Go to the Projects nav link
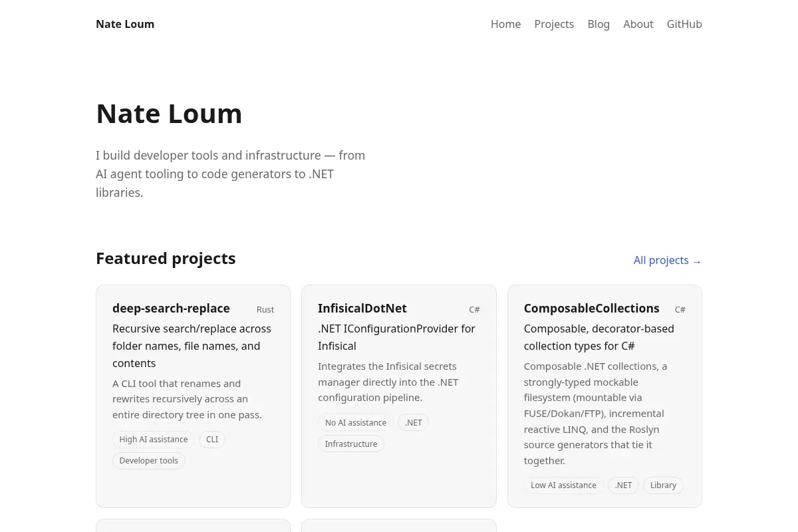798x532 pixels. point(554,24)
